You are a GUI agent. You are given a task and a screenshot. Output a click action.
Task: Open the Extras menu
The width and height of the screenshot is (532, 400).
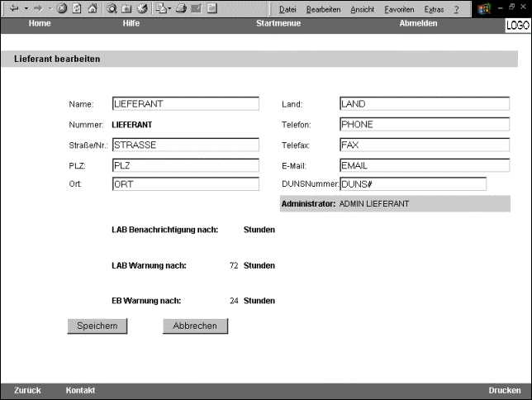tap(434, 10)
